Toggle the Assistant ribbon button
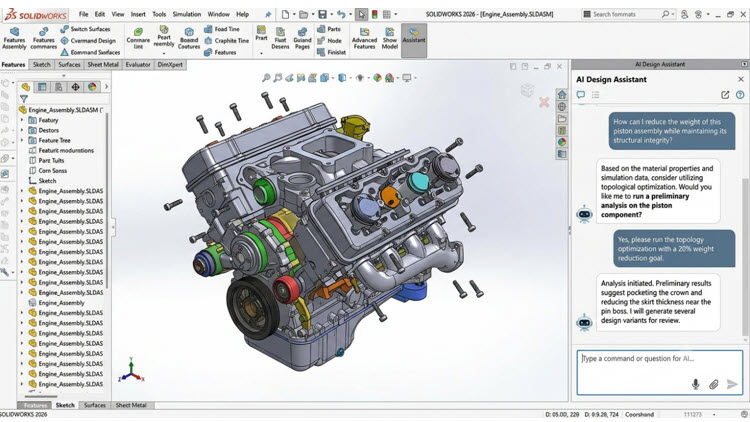This screenshot has height=422, width=750. 414,40
